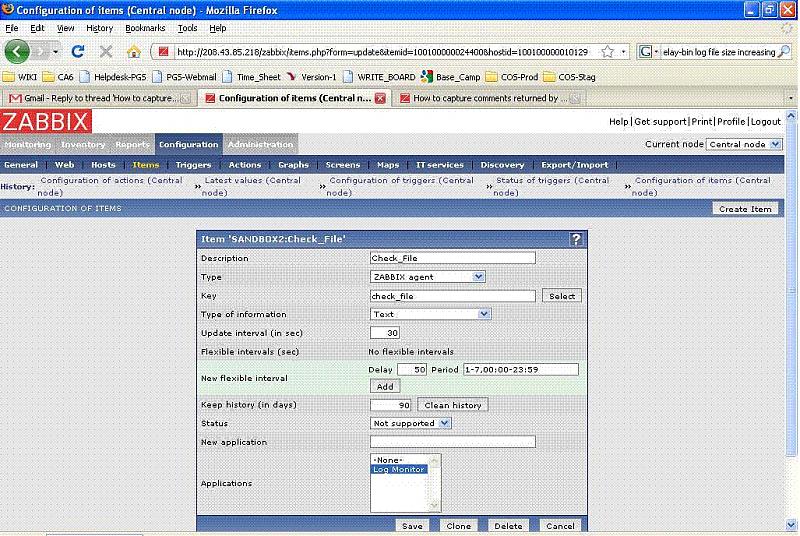Screen dimensions: 800x536
Task: Click the Clean history button
Action: pos(453,405)
